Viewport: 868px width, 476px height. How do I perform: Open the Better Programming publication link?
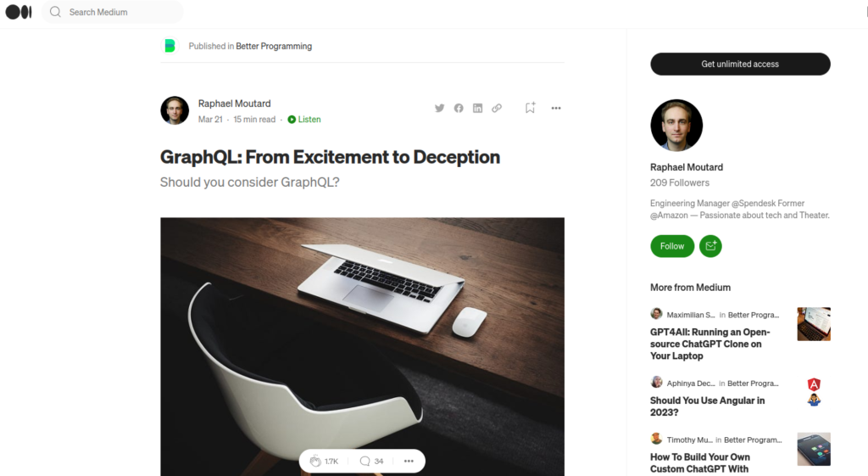274,46
